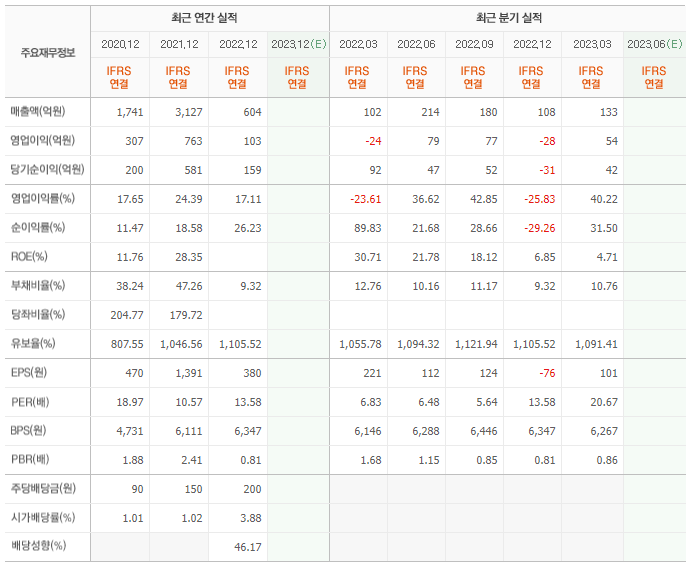The width and height of the screenshot is (693, 565).
Task: Select reserve ratio value 807.55
Action: click(x=127, y=344)
